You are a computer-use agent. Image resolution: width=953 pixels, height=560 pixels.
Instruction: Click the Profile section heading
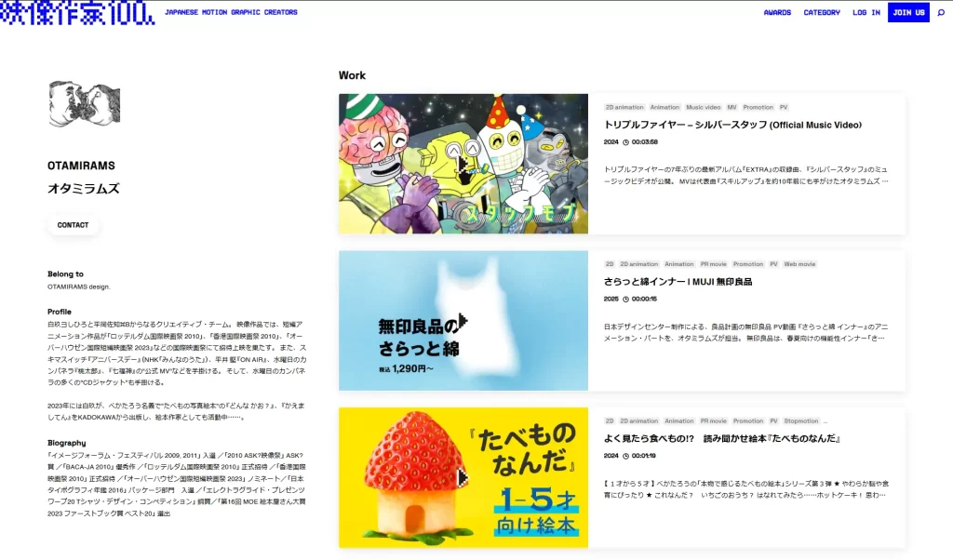60,312
